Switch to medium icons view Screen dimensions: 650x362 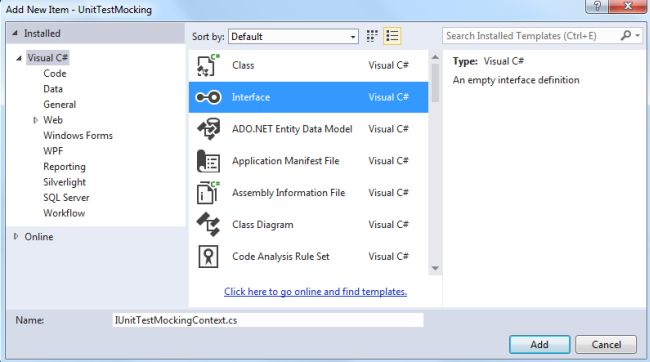[372, 36]
